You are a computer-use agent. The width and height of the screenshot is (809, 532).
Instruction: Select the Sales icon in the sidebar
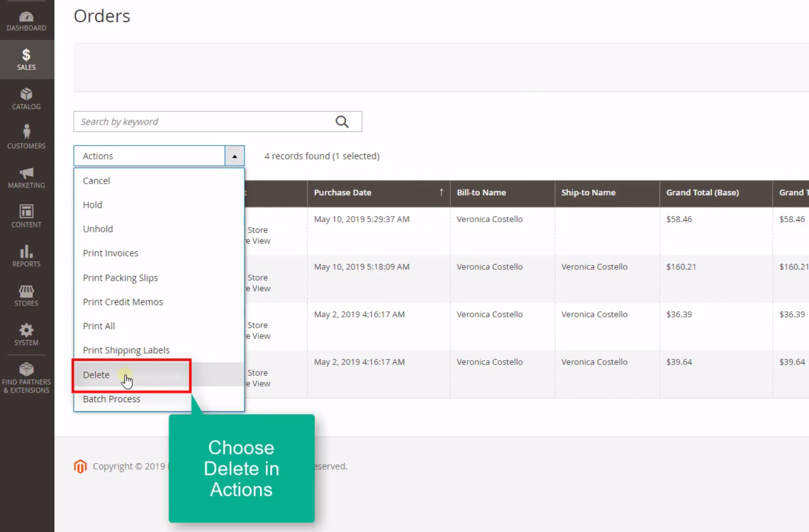pyautogui.click(x=26, y=59)
